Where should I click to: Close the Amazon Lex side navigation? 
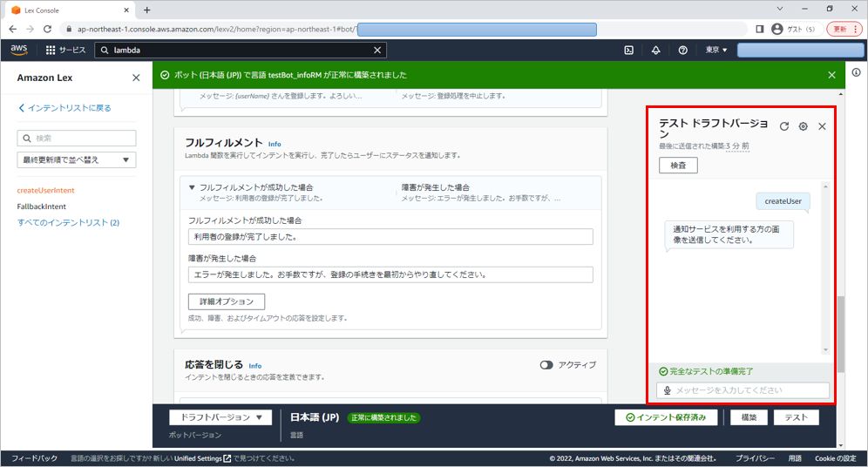(x=136, y=78)
